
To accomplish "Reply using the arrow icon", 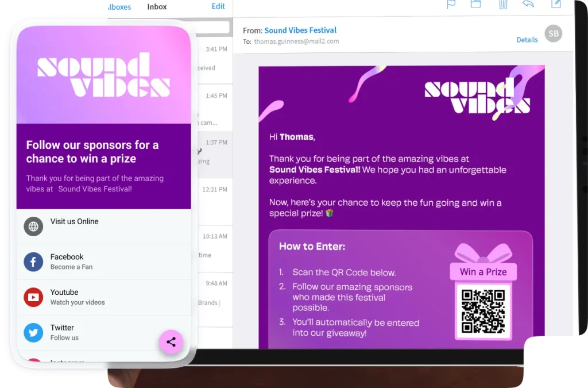I will 528,5.
